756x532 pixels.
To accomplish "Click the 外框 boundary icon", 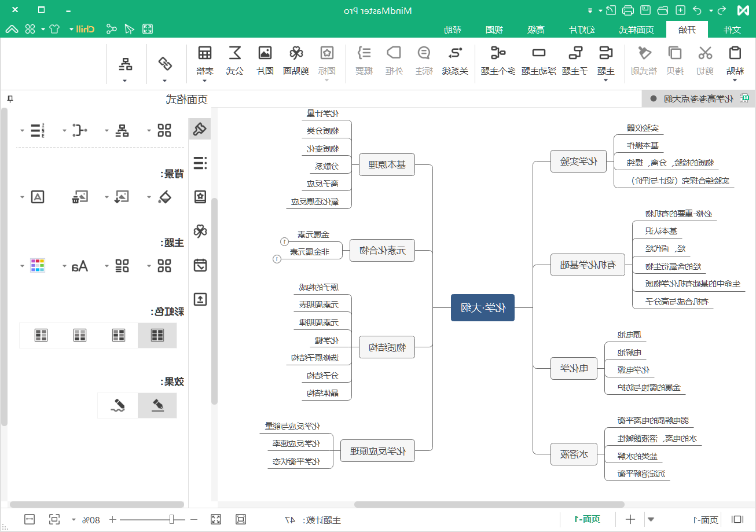I will [x=394, y=53].
